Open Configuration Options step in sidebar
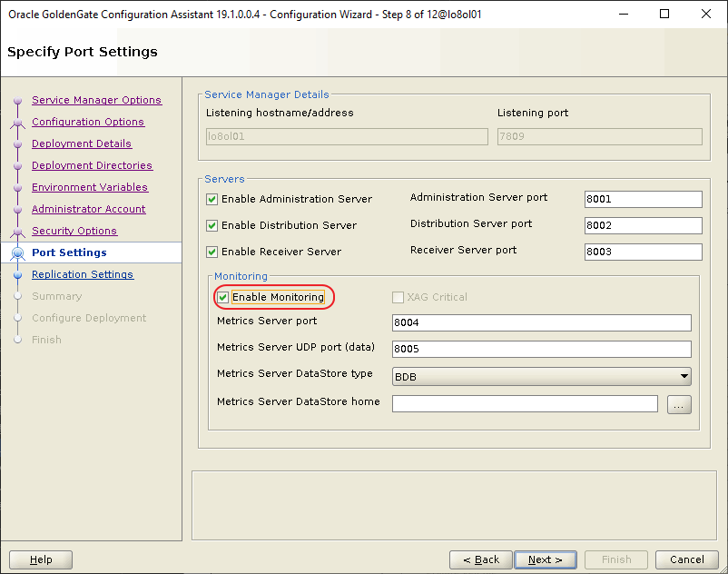 pos(87,123)
